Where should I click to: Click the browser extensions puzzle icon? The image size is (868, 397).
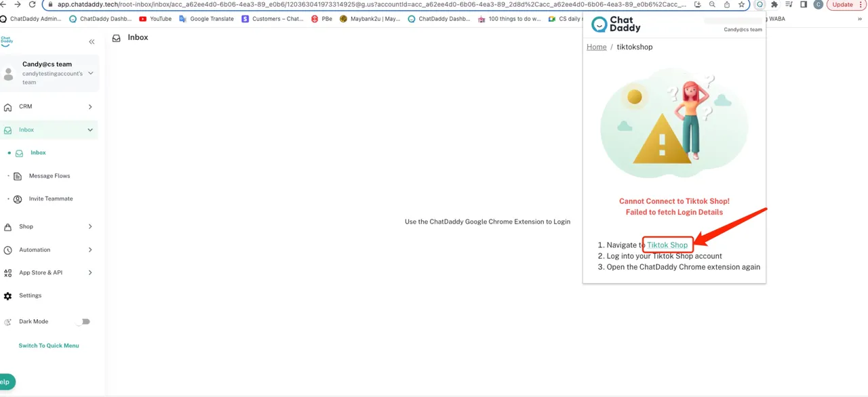[x=774, y=5]
